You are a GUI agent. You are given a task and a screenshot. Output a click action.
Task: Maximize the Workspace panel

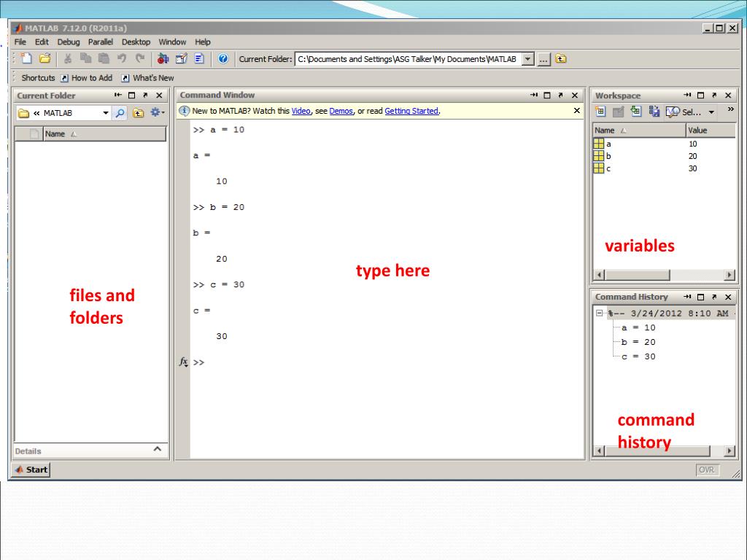(x=700, y=96)
